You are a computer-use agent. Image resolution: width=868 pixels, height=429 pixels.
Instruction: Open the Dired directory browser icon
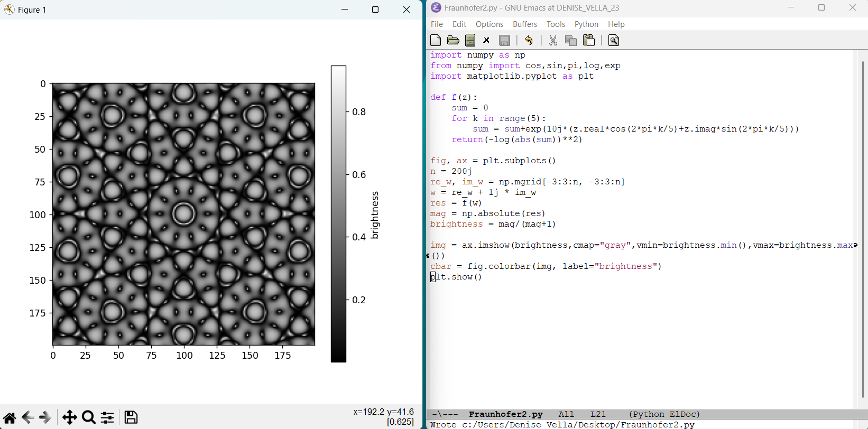(470, 40)
